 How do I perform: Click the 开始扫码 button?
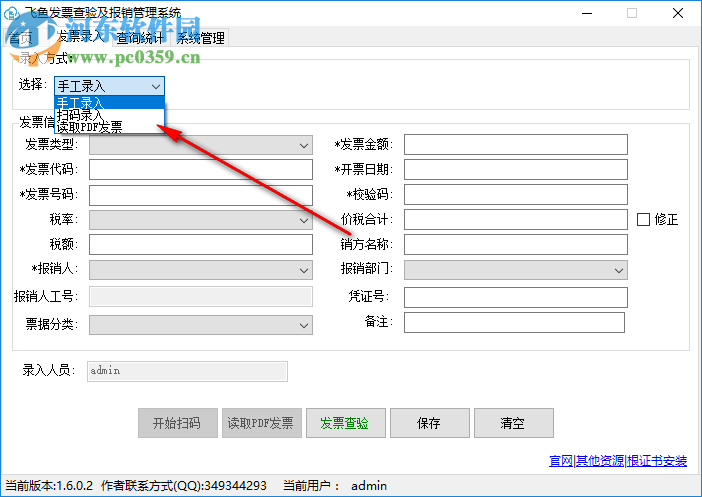coord(178,423)
